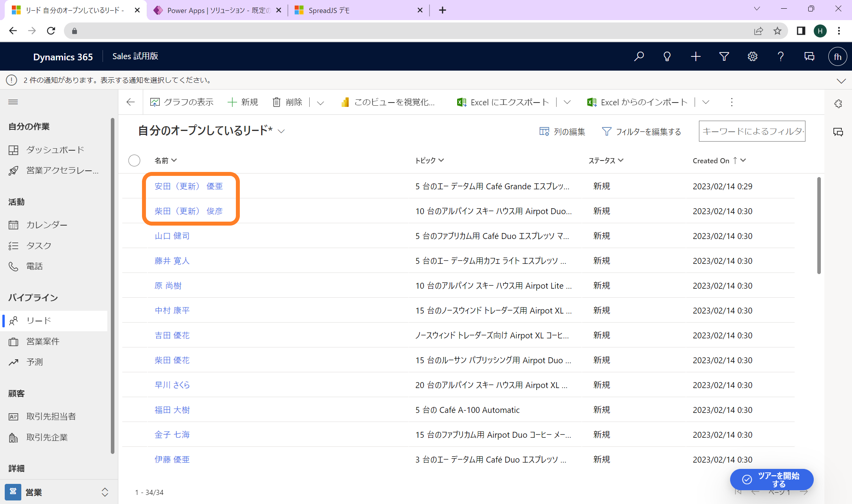This screenshot has width=852, height=504.
Task: Open the Dynamics 365 search magnifier icon
Action: click(639, 56)
